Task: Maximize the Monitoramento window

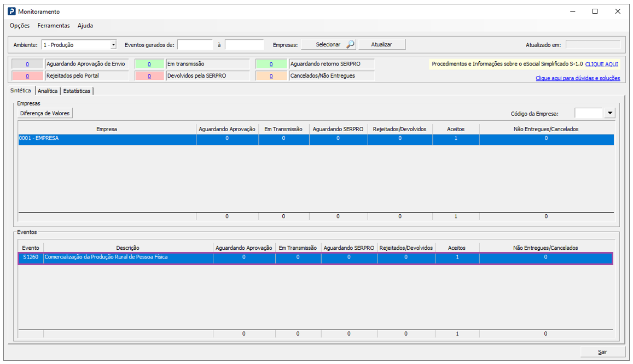Action: pyautogui.click(x=595, y=11)
